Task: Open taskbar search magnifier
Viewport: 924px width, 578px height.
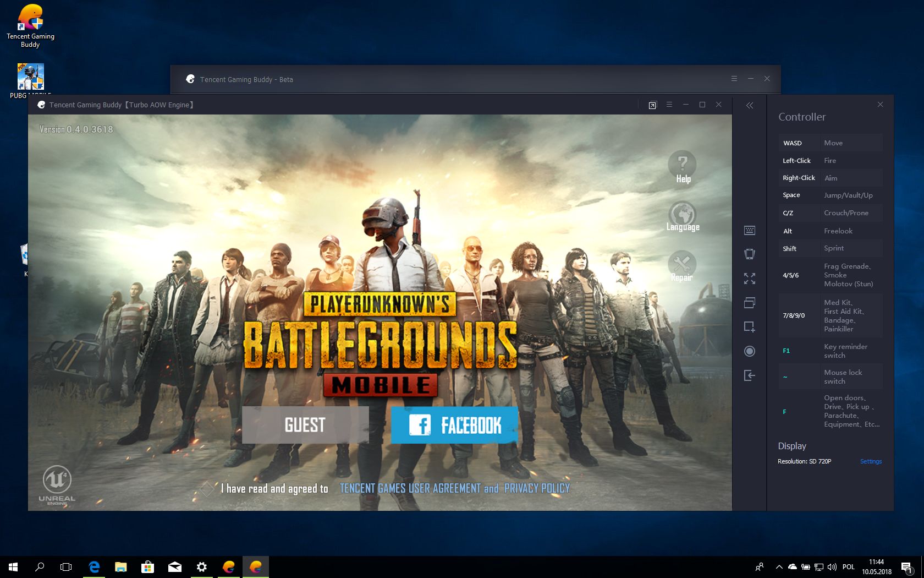Action: pos(40,566)
